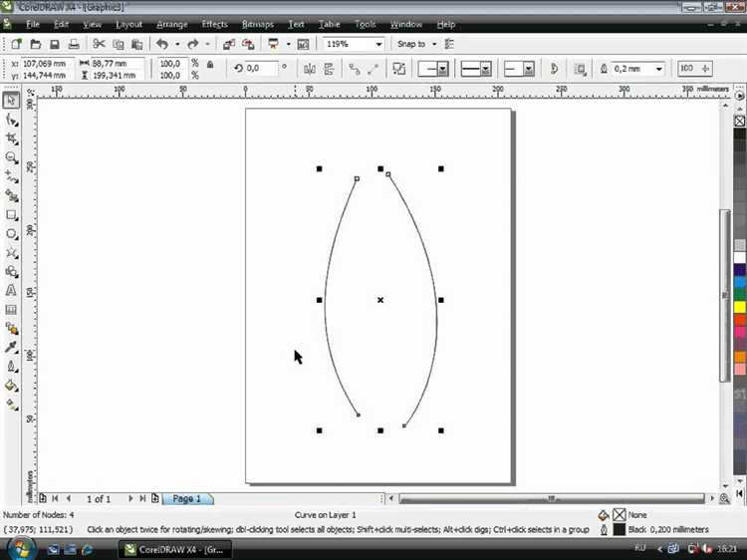Open the Edit menu
The width and height of the screenshot is (747, 560).
(x=61, y=24)
